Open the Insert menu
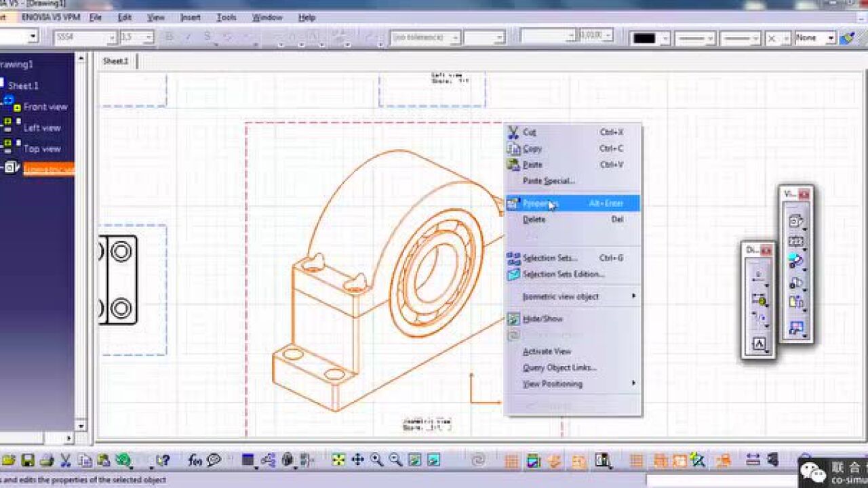Viewport: 868px width, 488px height. [191, 17]
